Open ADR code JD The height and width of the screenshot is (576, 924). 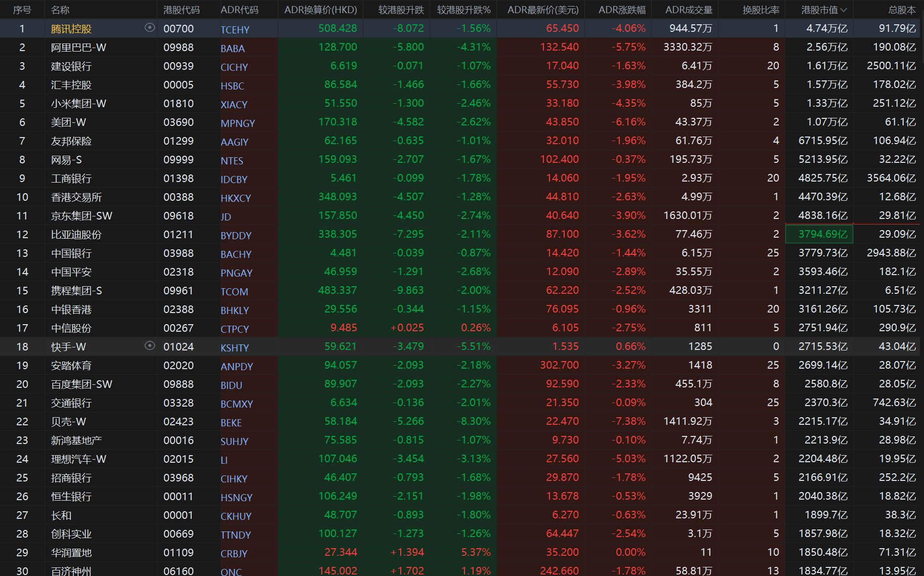click(x=226, y=217)
